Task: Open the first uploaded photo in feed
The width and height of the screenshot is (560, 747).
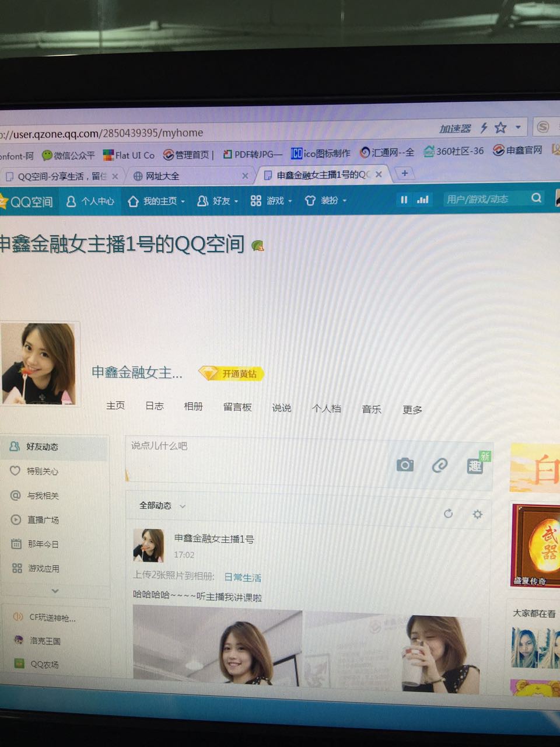Action: (218, 644)
